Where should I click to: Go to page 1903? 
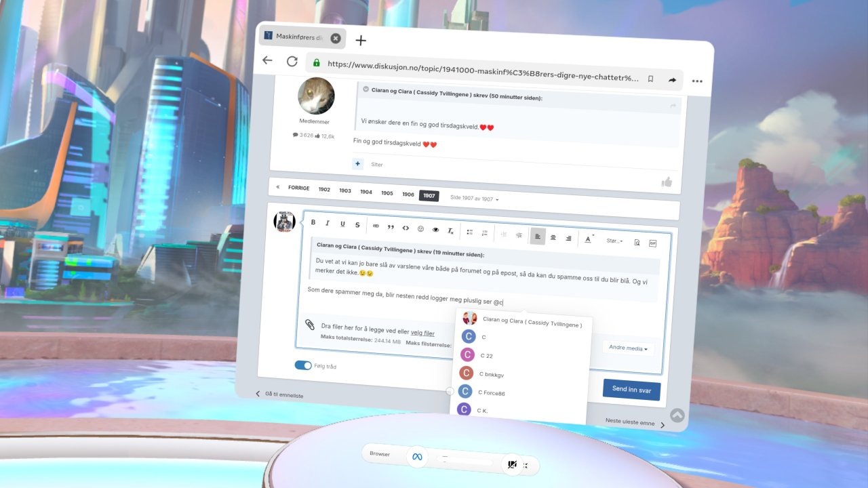point(345,190)
